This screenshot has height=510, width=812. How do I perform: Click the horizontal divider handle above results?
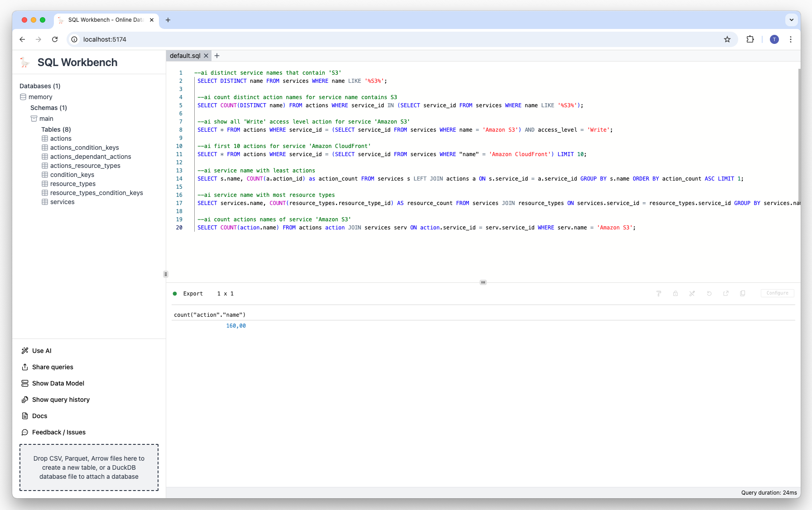click(x=483, y=282)
